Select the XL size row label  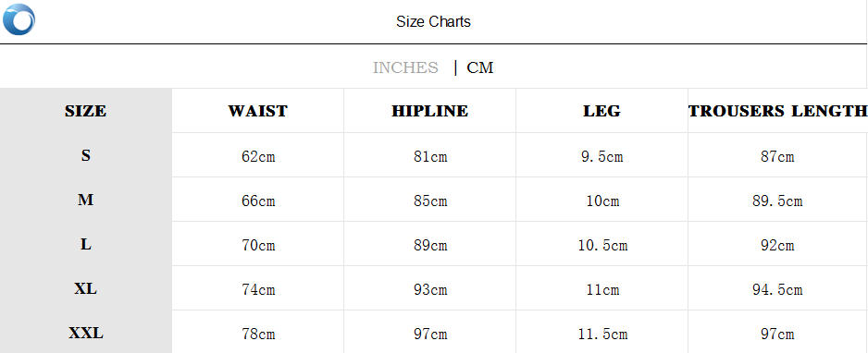pos(86,288)
